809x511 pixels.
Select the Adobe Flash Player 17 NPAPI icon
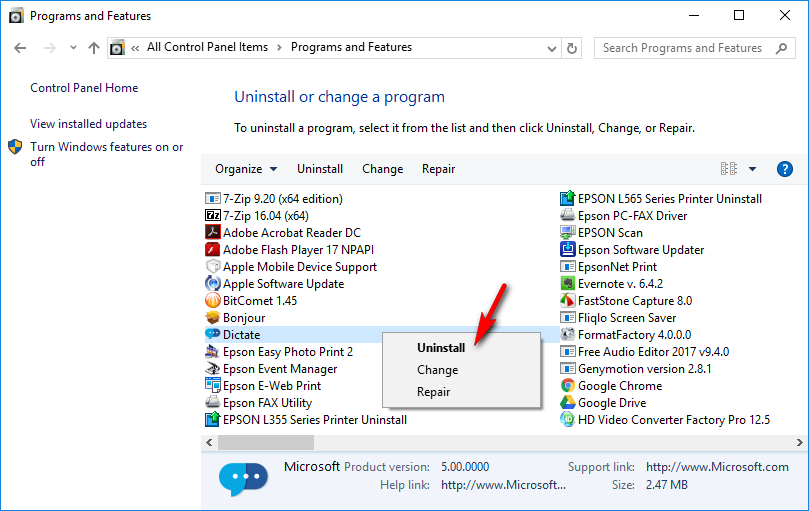pyautogui.click(x=213, y=250)
